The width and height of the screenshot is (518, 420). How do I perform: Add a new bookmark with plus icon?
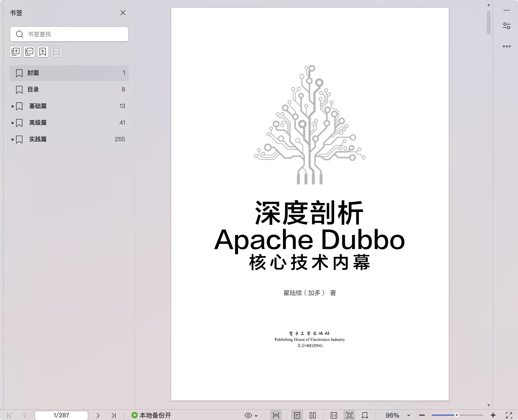point(43,52)
